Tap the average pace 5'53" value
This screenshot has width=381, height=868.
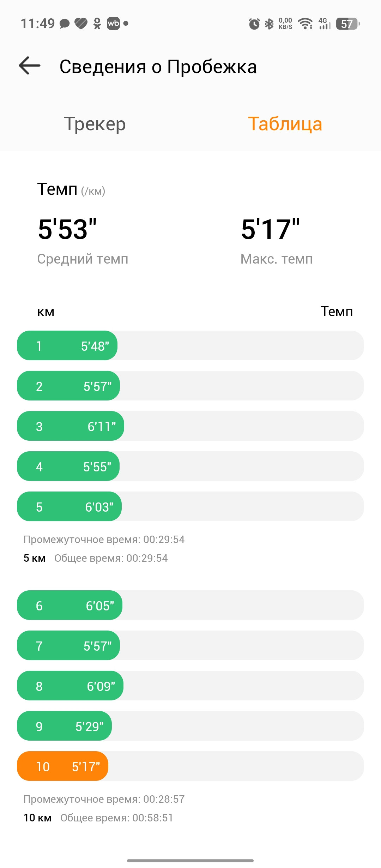click(x=67, y=229)
